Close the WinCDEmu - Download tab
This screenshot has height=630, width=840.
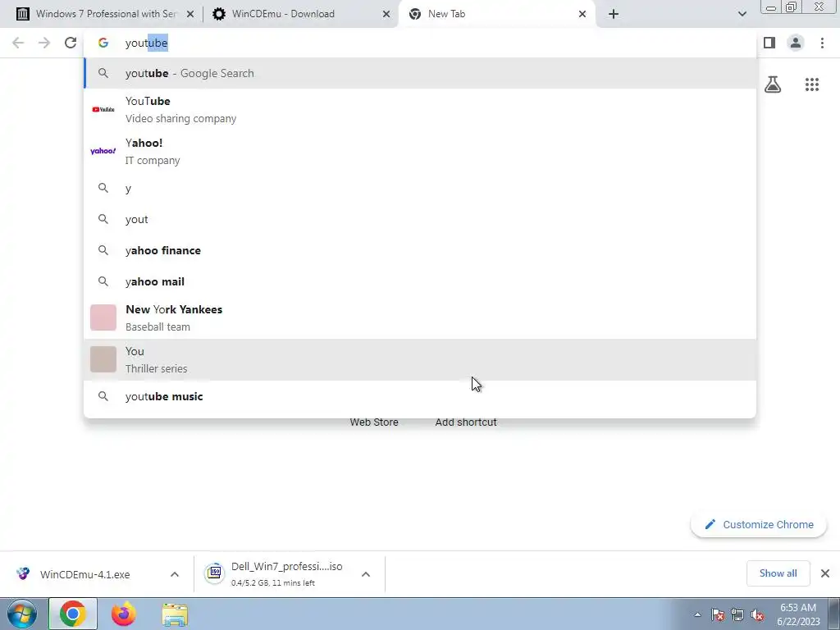point(386,14)
